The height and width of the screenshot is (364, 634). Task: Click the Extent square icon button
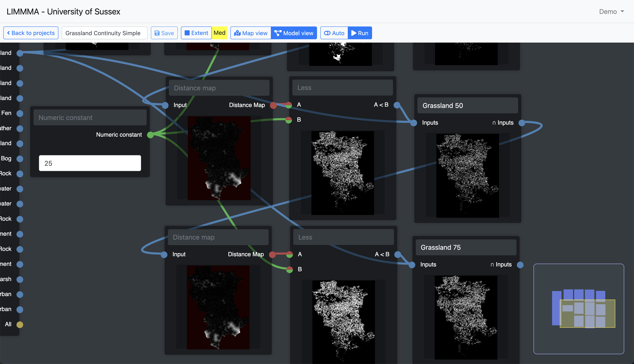[196, 33]
